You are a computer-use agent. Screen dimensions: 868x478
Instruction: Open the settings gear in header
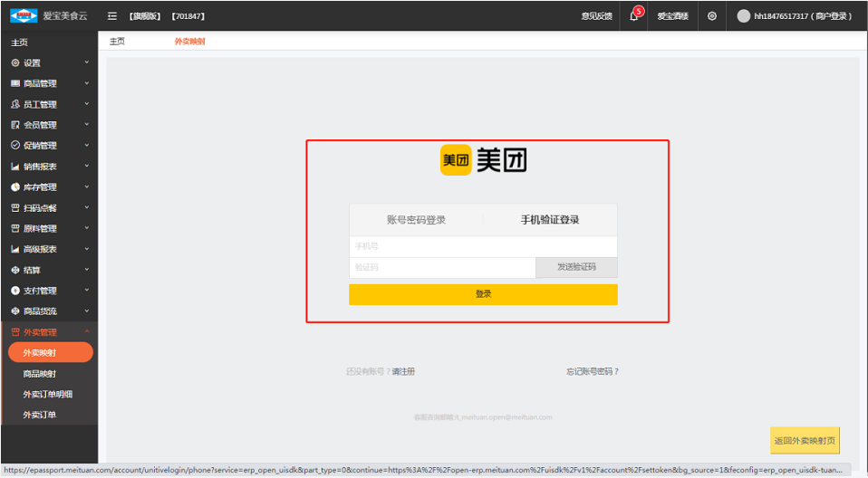712,16
